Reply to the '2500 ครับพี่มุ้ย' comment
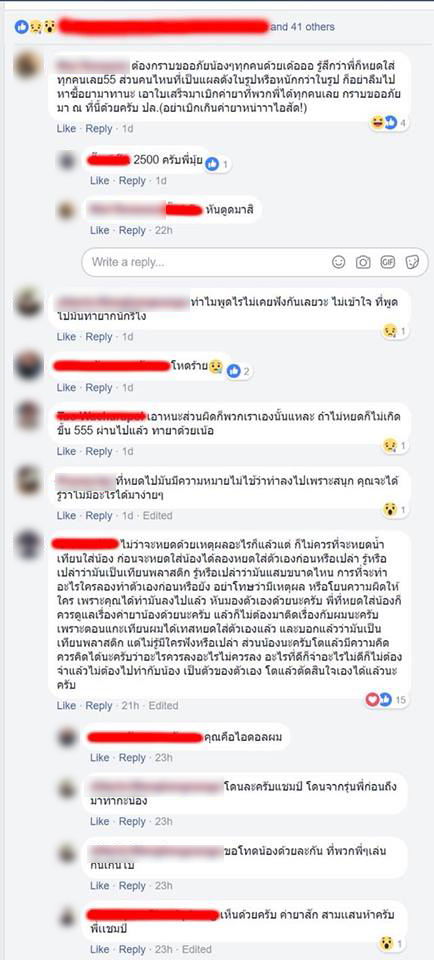This screenshot has height=960, width=434. coord(132,181)
